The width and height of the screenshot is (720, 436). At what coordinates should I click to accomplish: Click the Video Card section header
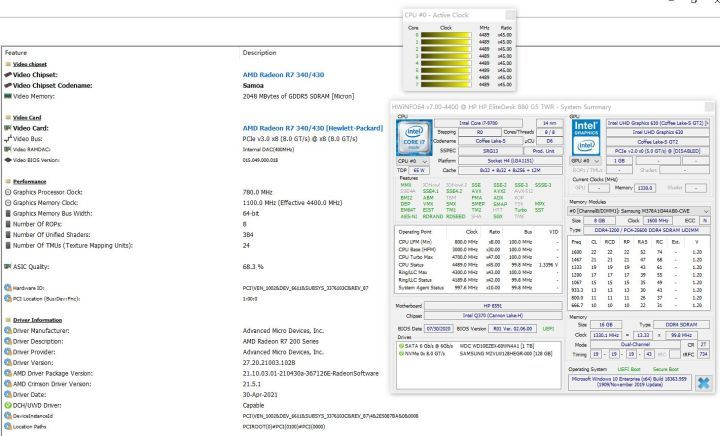point(27,117)
